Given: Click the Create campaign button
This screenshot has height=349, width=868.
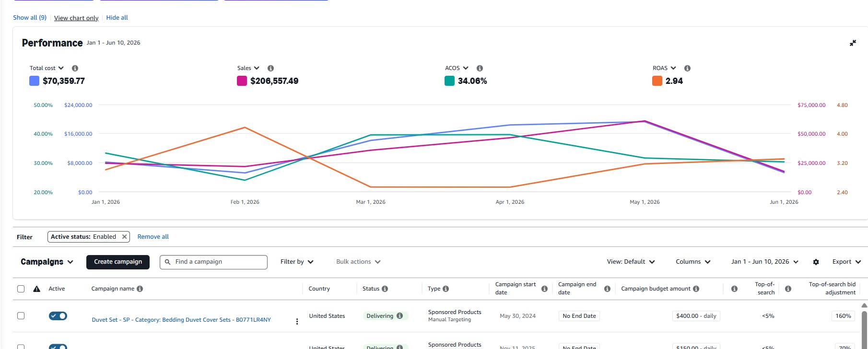Looking at the screenshot, I should click(x=118, y=262).
